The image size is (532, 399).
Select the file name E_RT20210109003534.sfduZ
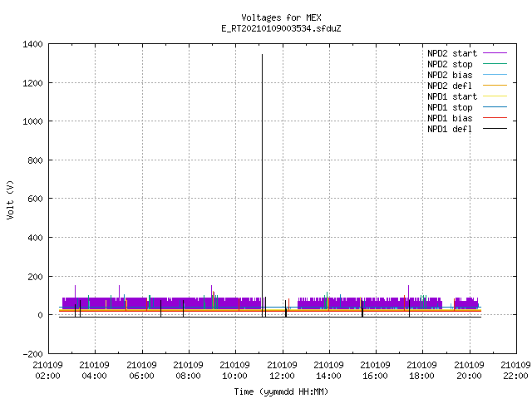(281, 28)
